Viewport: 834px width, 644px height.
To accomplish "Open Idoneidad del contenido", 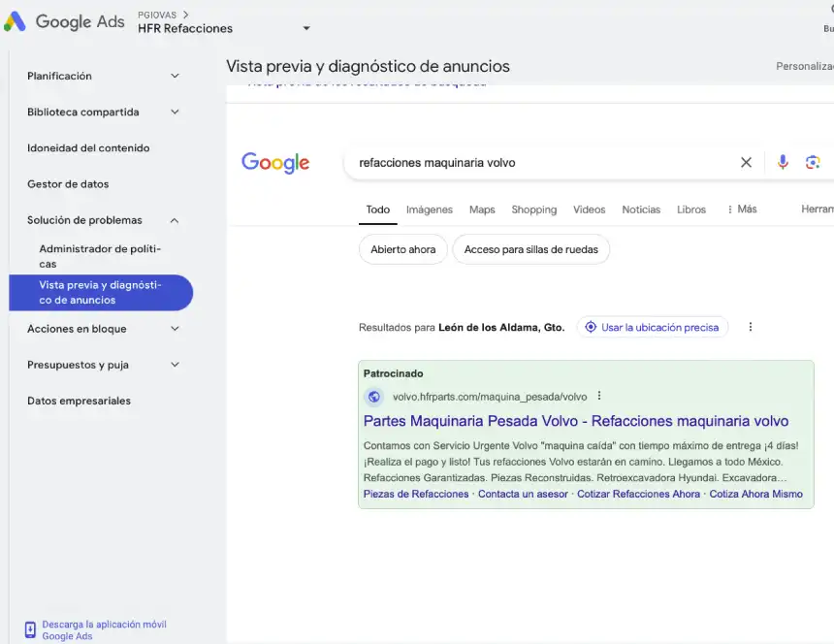I will 88,147.
